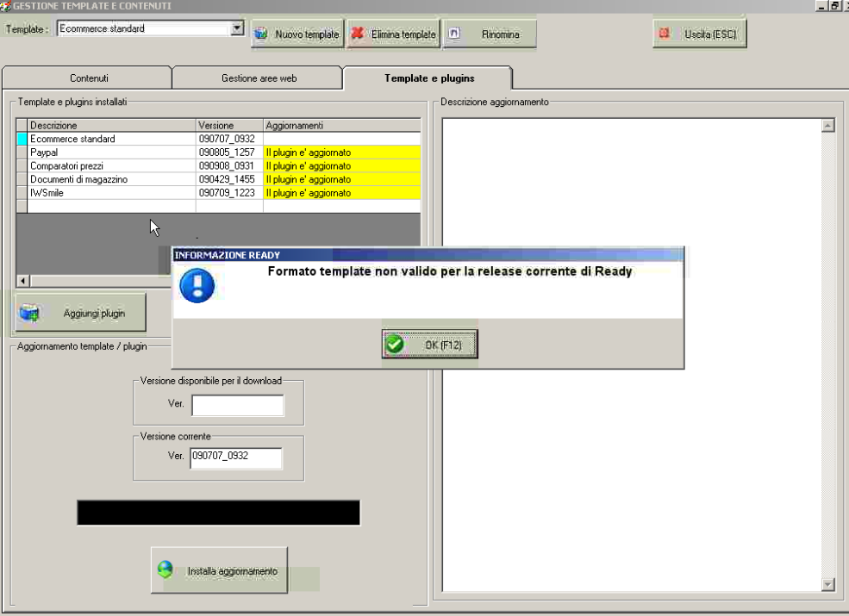Click the Elimina template button

pos(394,34)
